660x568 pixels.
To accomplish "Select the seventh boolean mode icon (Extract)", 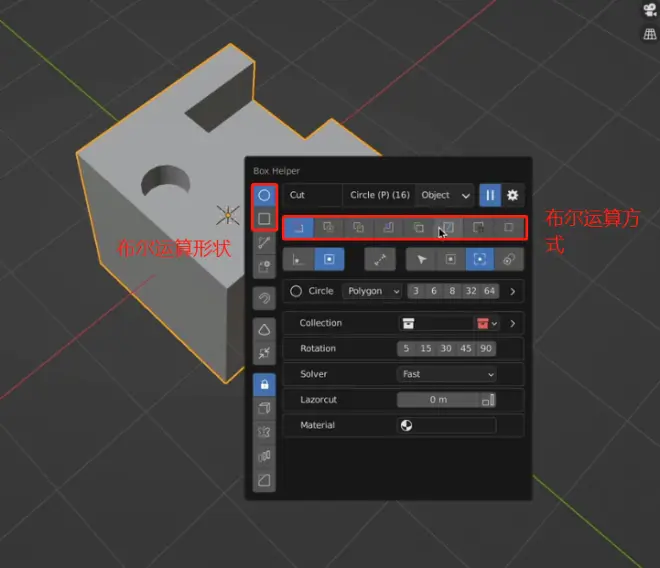I will 478,228.
